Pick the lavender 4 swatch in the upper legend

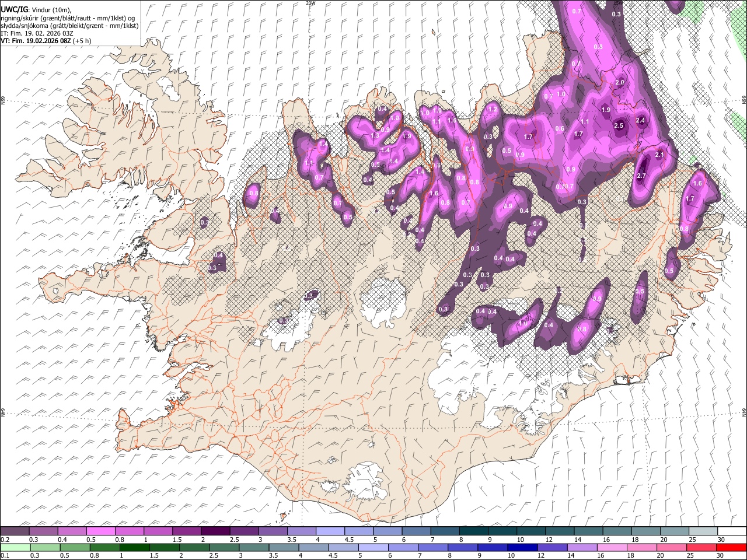click(x=330, y=531)
